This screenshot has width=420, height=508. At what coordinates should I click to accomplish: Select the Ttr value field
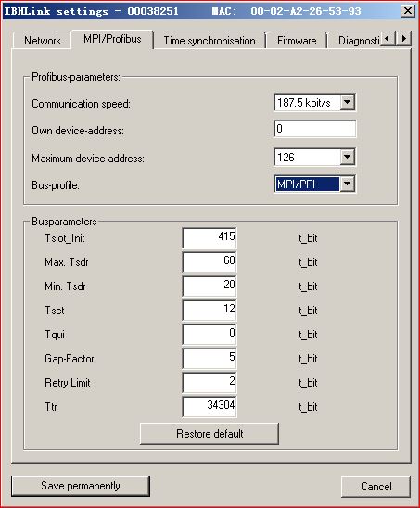(x=210, y=407)
